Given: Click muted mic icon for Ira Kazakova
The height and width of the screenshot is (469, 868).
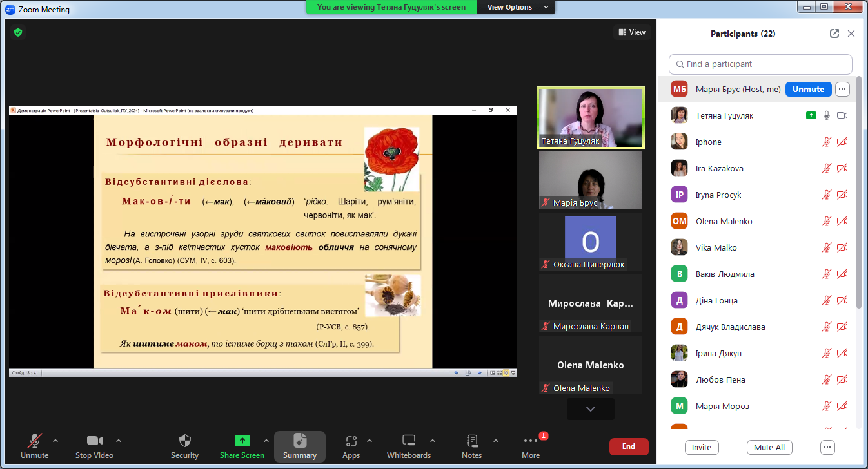Looking at the screenshot, I should click(x=826, y=169).
